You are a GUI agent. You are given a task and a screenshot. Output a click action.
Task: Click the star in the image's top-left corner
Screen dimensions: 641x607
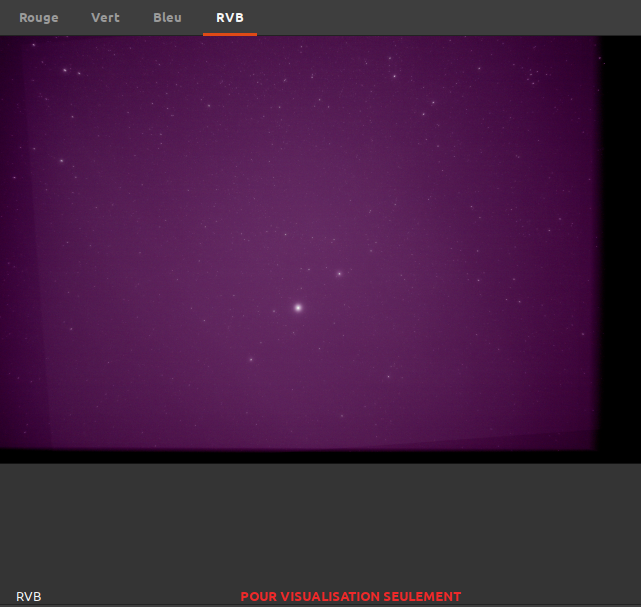click(65, 70)
